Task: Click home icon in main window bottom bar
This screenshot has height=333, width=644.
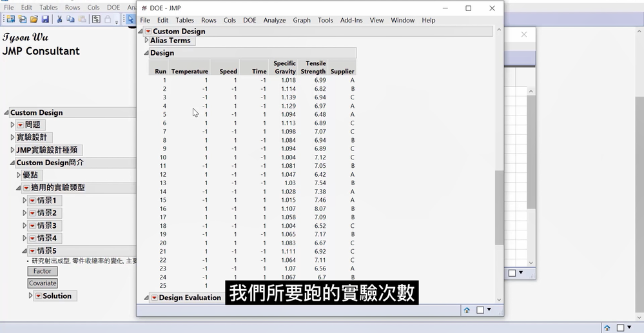Action: click(x=607, y=328)
